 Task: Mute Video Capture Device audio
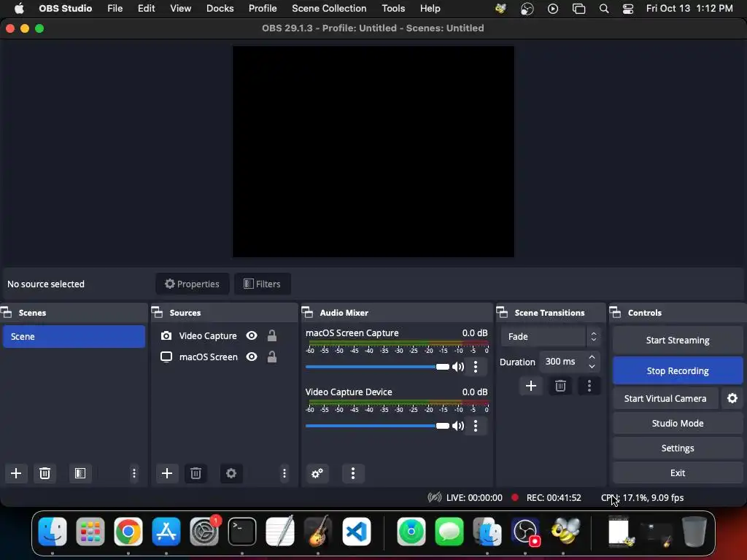click(x=458, y=426)
